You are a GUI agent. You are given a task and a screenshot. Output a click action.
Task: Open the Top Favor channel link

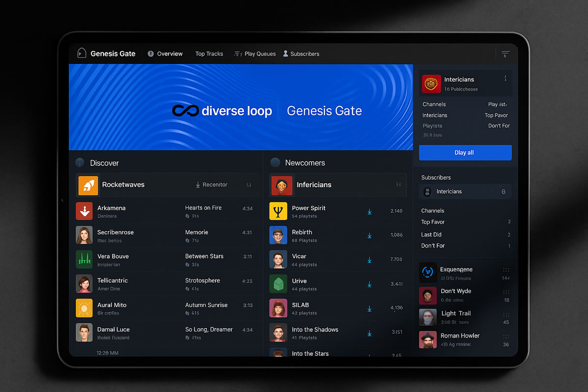tap(433, 222)
